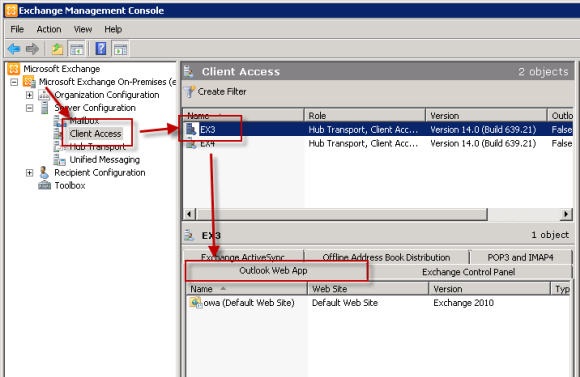Click the Client Access header icon
Image resolution: width=580 pixels, height=377 pixels.
[189, 71]
